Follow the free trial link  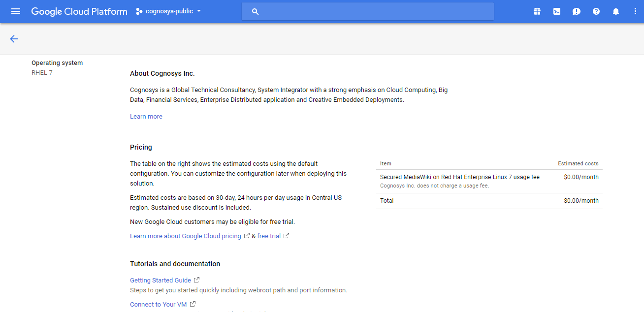pos(269,236)
